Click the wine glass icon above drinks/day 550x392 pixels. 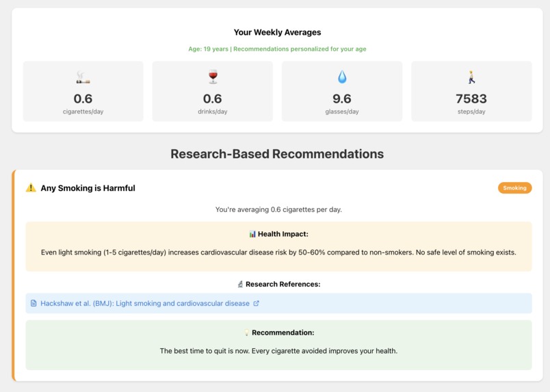[213, 77]
